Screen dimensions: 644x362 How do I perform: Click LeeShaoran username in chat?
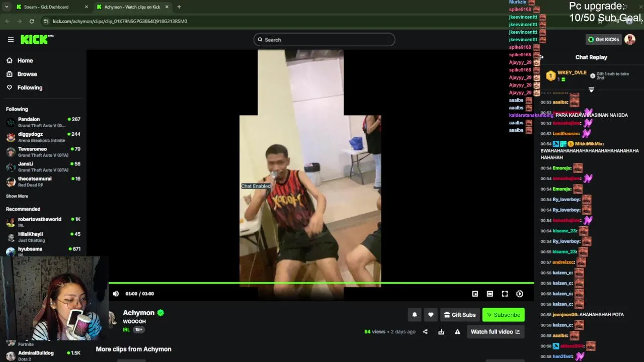tap(566, 134)
